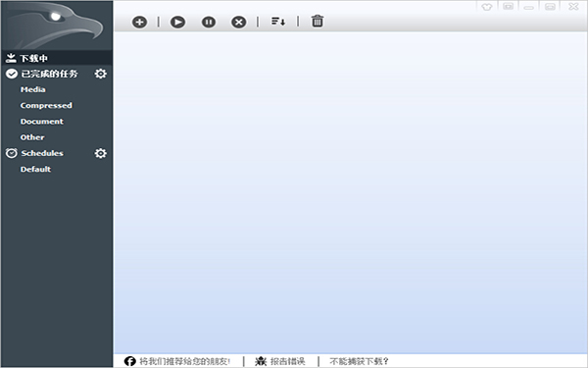Open settings gear beside 已完成的任务
Image resolution: width=588 pixels, height=368 pixels.
coord(100,74)
